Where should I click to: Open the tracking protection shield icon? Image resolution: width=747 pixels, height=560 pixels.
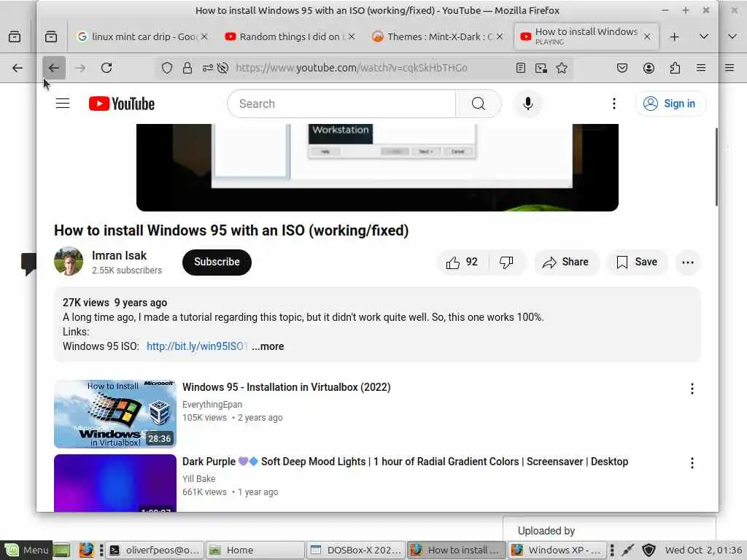[x=167, y=68]
